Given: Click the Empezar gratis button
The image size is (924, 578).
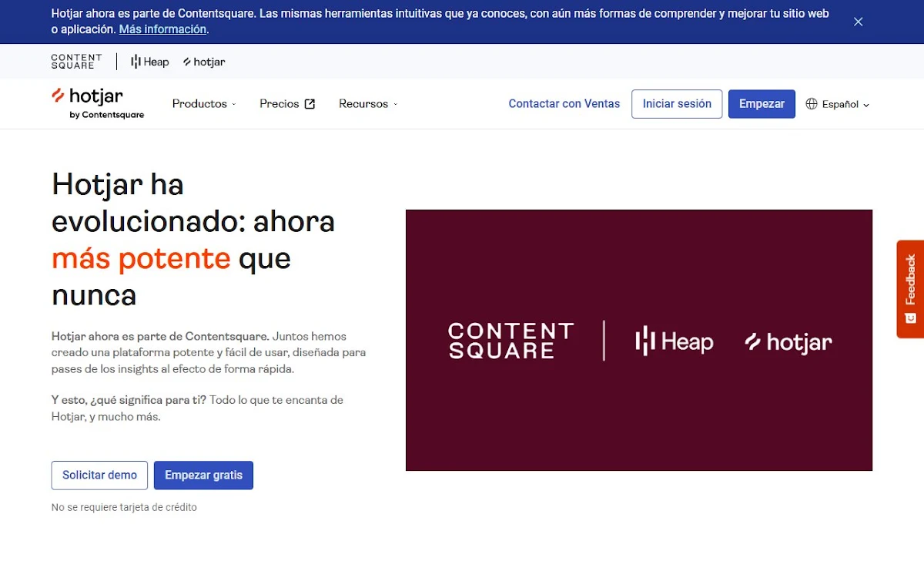Looking at the screenshot, I should (x=203, y=476).
